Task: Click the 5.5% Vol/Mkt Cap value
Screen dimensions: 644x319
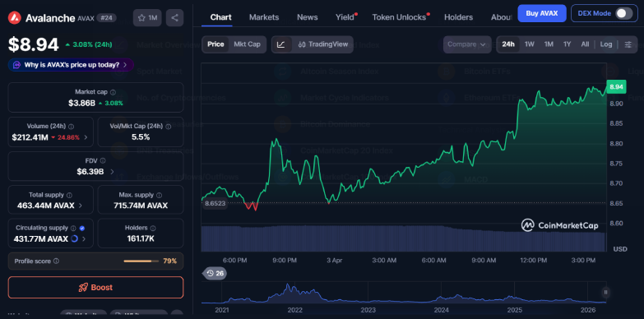Action: [141, 137]
